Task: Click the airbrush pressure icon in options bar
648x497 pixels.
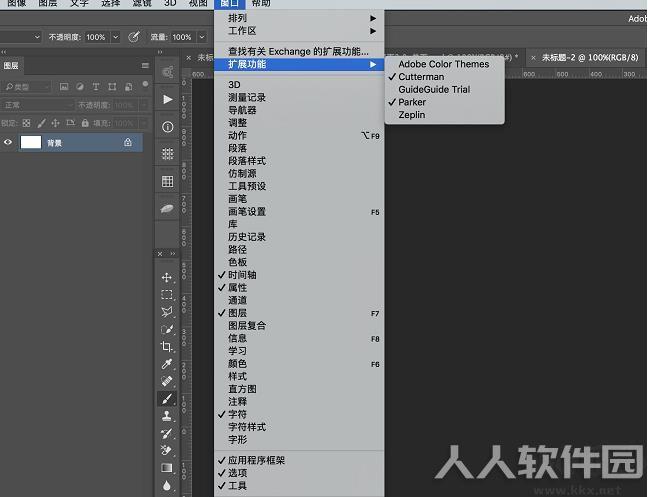Action: (133, 37)
